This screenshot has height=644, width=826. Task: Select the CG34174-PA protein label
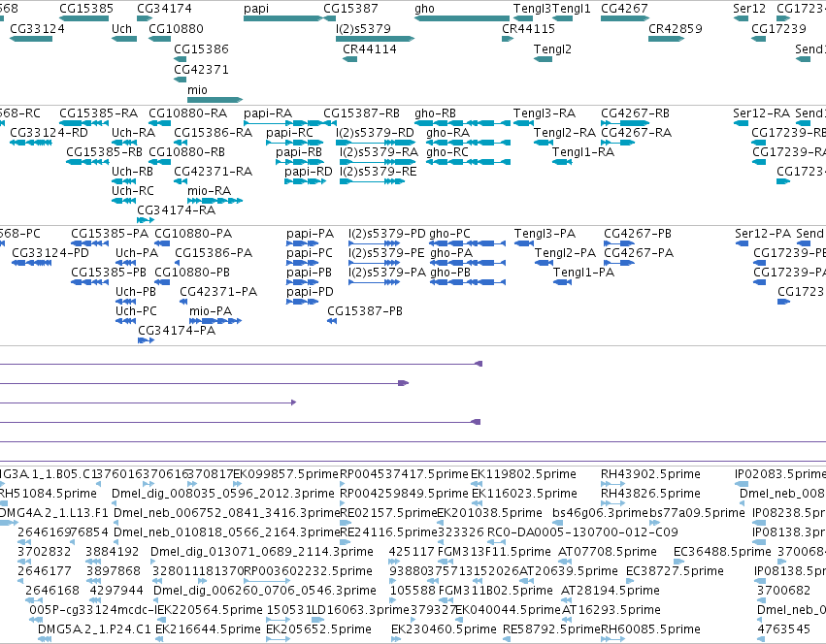click(177, 330)
